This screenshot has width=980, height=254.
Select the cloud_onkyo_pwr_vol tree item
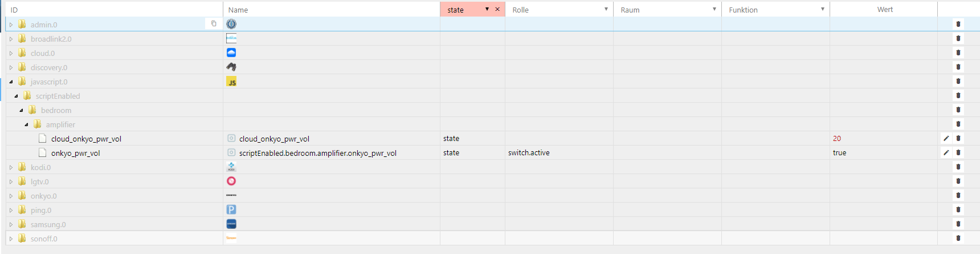(x=86, y=139)
